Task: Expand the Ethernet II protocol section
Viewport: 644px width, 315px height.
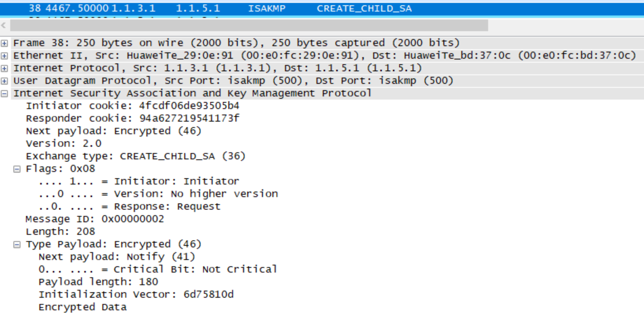Action: (x=4, y=55)
